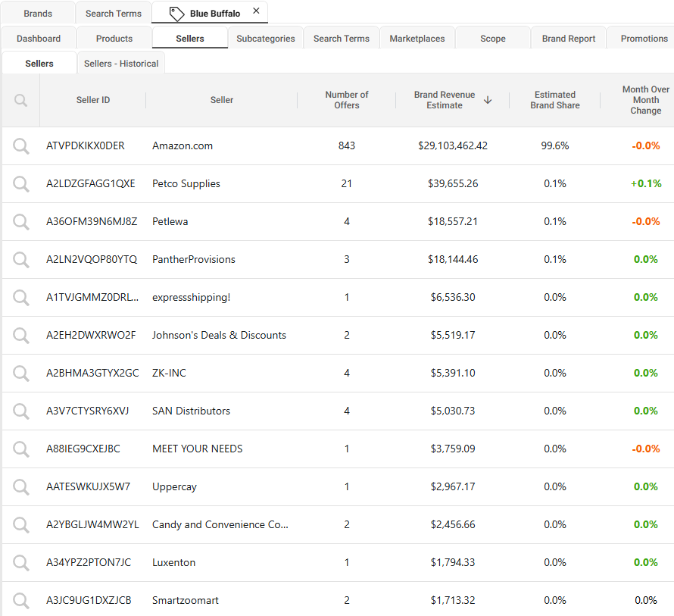
Task: Click seller name Luxenton
Action: click(x=173, y=562)
